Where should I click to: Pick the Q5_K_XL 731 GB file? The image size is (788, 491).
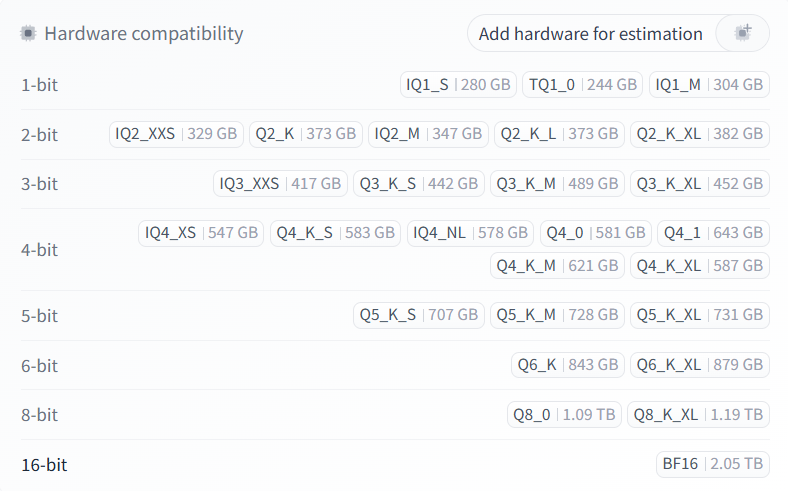699,315
